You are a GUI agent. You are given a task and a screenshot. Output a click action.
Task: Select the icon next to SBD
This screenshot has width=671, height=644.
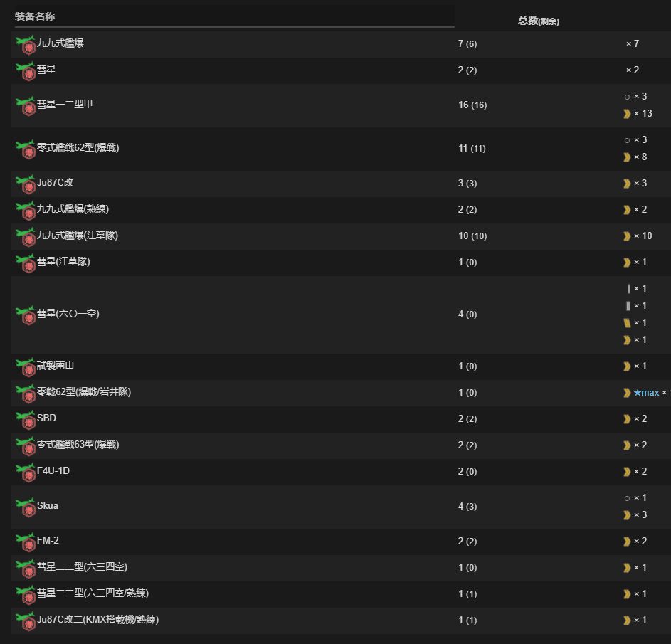26,419
